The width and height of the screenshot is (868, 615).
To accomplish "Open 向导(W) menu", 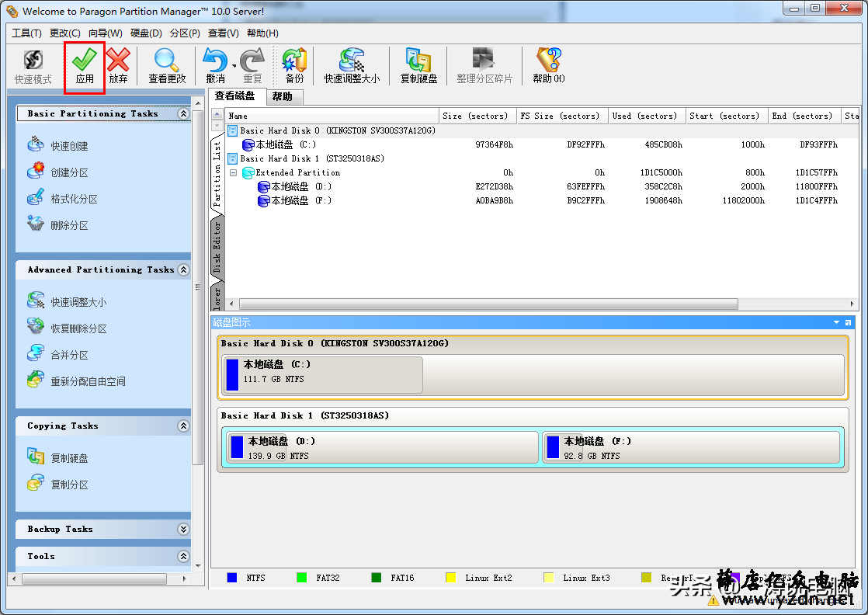I will [105, 33].
